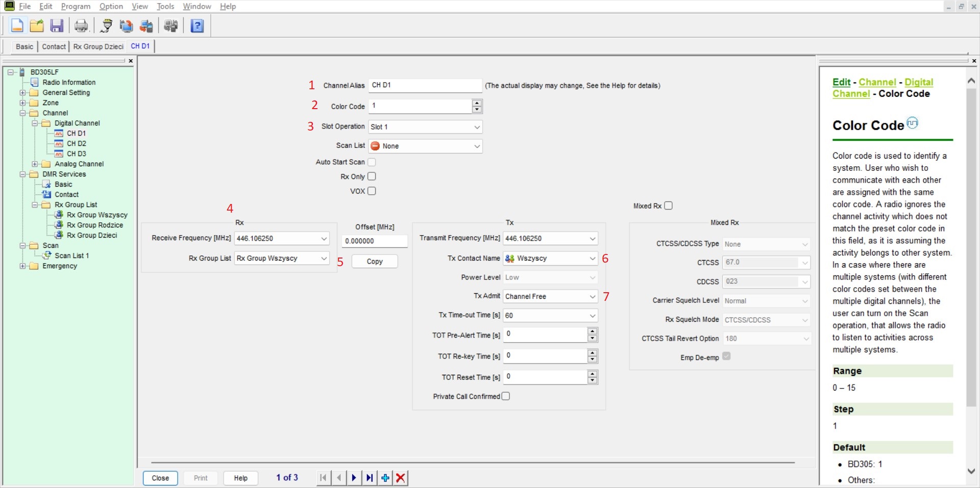Expand Emergency tree node
Image resolution: width=980 pixels, height=488 pixels.
click(22, 266)
